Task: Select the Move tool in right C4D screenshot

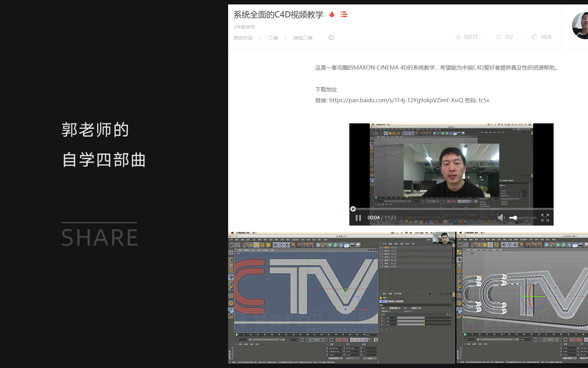Action: (x=479, y=245)
